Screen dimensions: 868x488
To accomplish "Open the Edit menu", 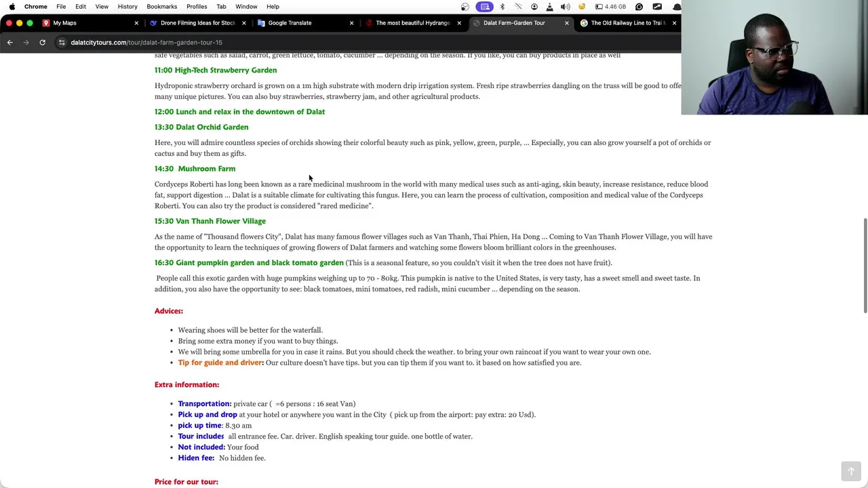I will [x=81, y=7].
